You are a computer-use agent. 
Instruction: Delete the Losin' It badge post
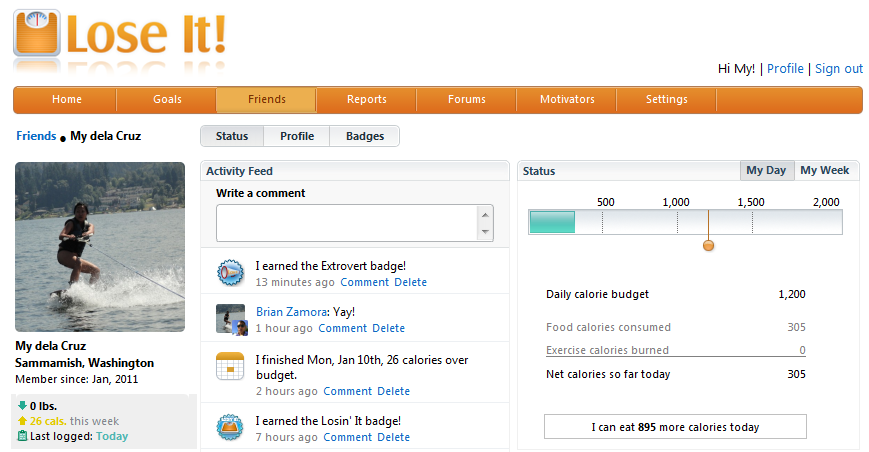click(x=393, y=437)
